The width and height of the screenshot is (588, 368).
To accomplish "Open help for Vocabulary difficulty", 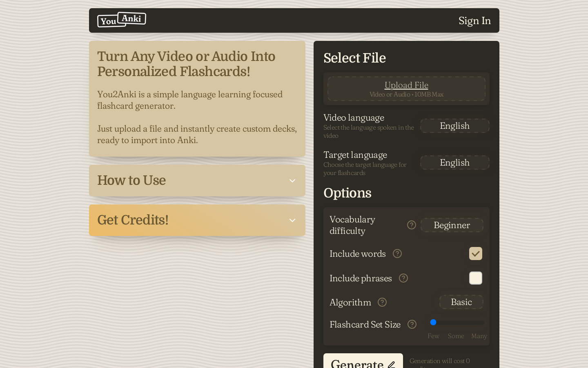I will click(x=412, y=225).
